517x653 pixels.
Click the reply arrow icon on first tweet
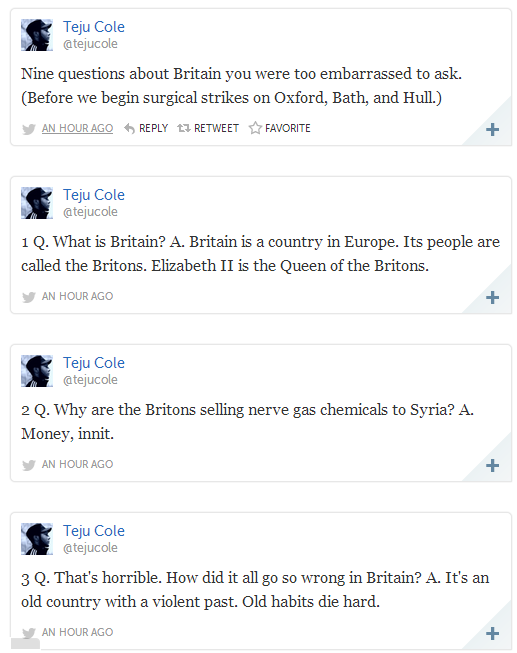click(129, 128)
